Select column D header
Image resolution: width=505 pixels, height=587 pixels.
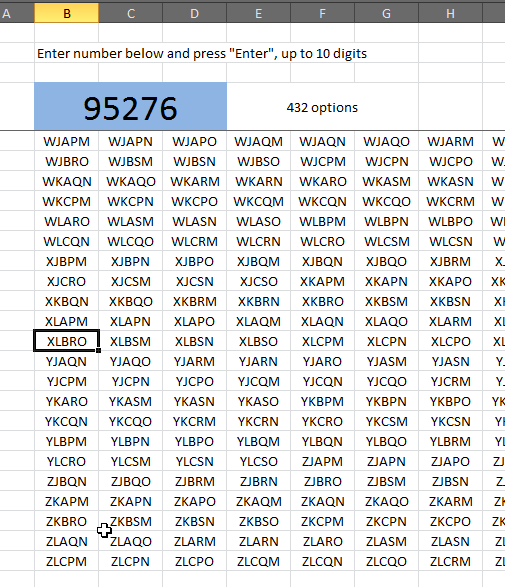pos(195,13)
